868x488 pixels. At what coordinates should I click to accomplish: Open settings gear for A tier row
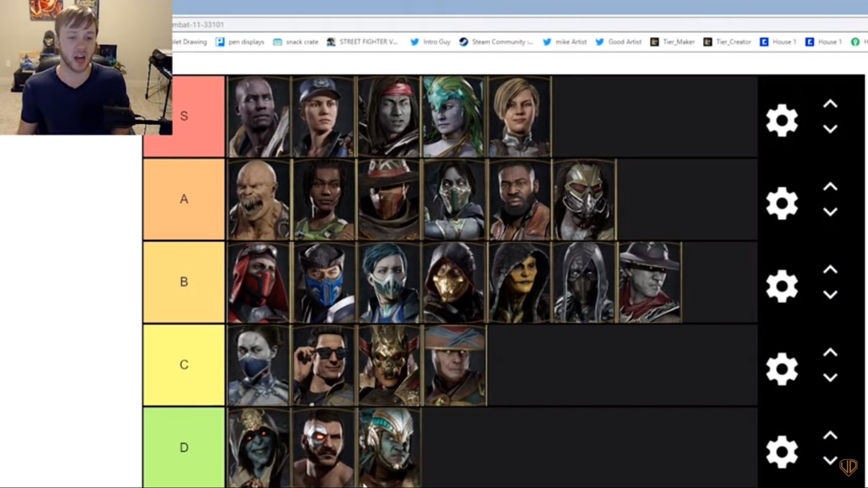click(782, 203)
